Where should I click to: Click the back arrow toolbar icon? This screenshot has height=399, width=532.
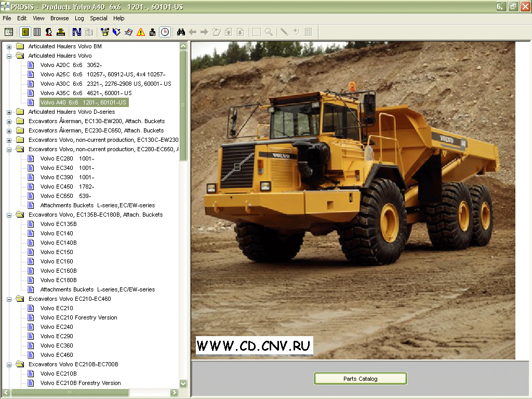point(193,32)
